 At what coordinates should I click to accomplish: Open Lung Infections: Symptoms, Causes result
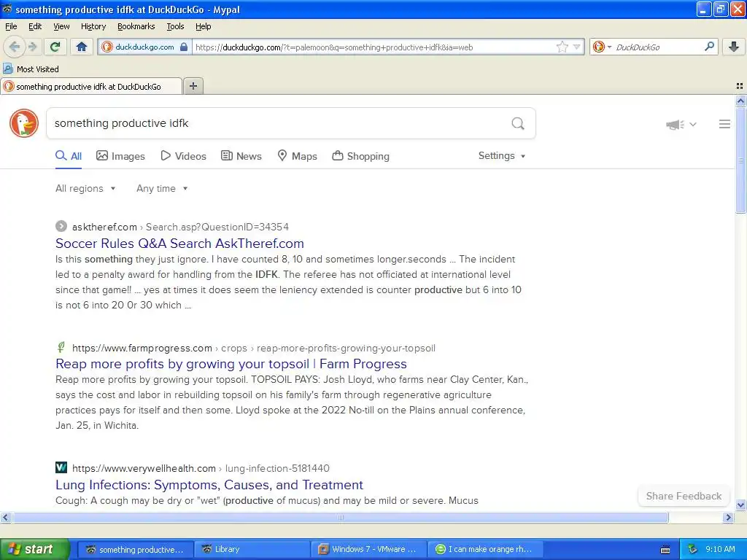click(x=209, y=485)
